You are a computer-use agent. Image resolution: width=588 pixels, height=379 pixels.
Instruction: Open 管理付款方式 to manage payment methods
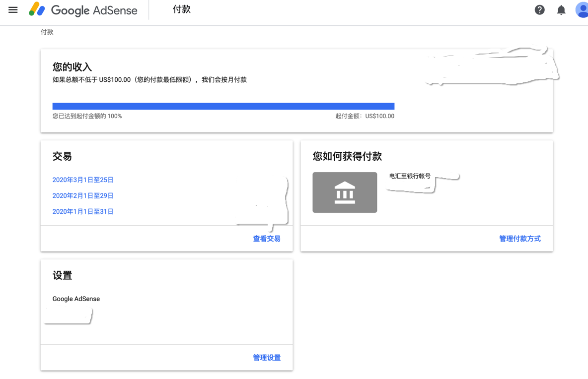coord(519,239)
